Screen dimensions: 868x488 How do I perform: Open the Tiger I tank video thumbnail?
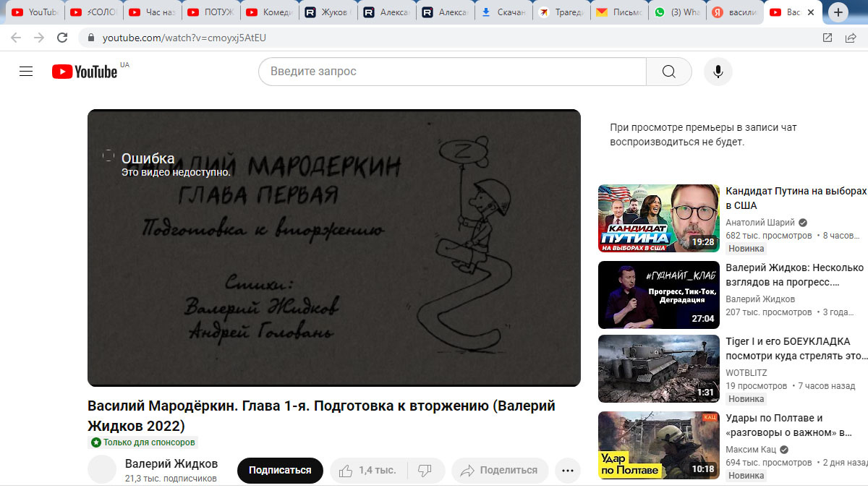click(x=659, y=369)
